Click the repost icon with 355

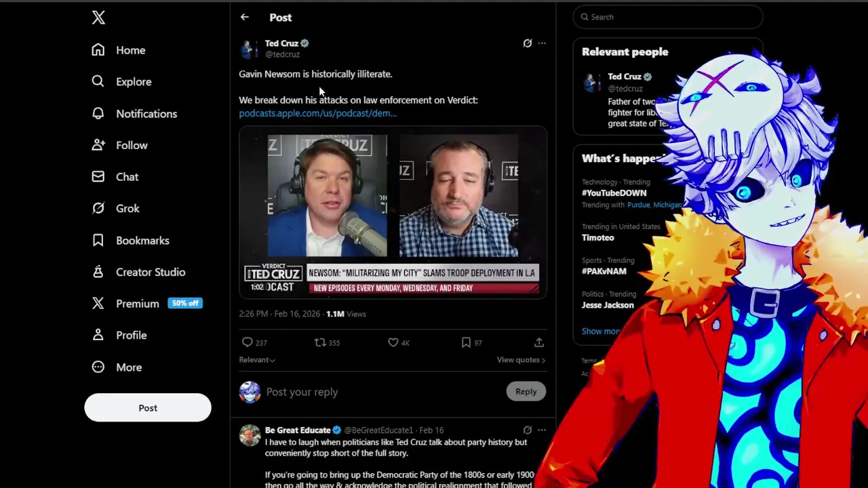coord(320,342)
